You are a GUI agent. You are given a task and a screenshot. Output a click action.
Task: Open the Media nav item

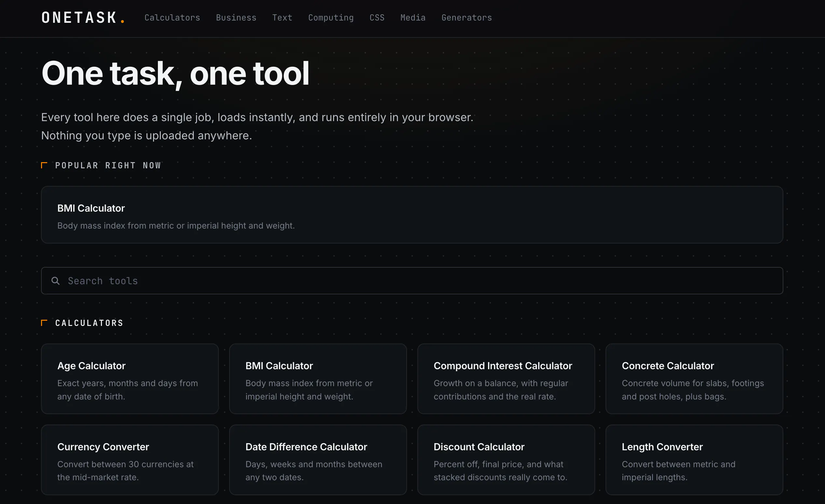[413, 18]
